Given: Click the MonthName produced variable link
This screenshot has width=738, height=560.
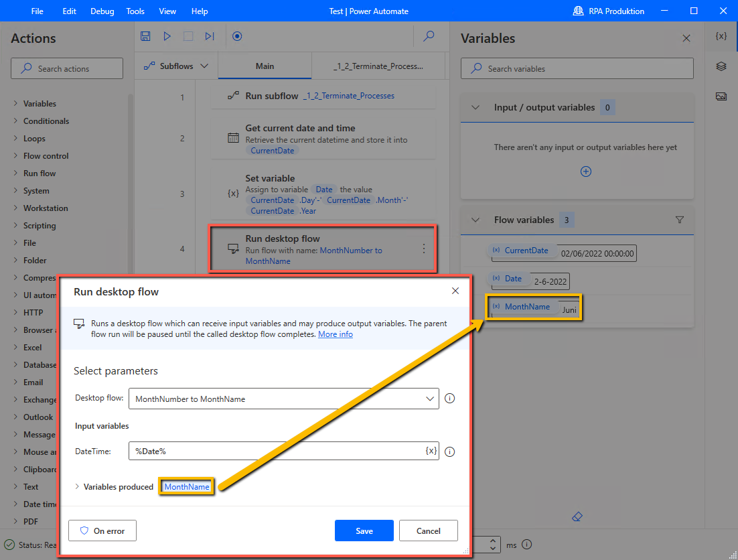Looking at the screenshot, I should [x=187, y=486].
